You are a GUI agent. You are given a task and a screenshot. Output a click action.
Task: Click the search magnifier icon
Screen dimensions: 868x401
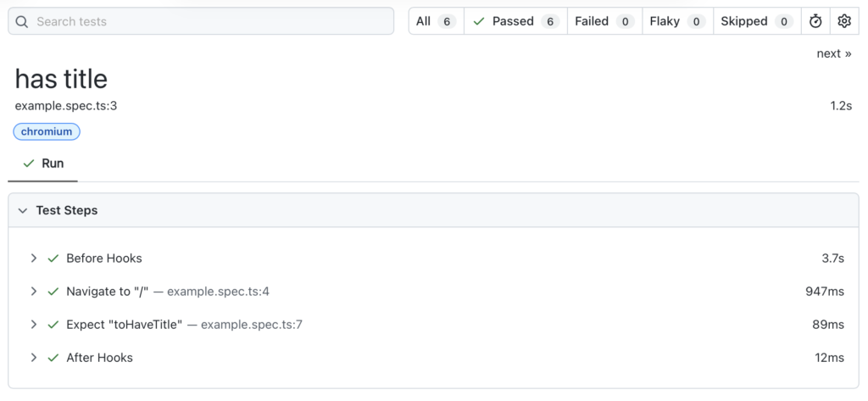click(23, 21)
